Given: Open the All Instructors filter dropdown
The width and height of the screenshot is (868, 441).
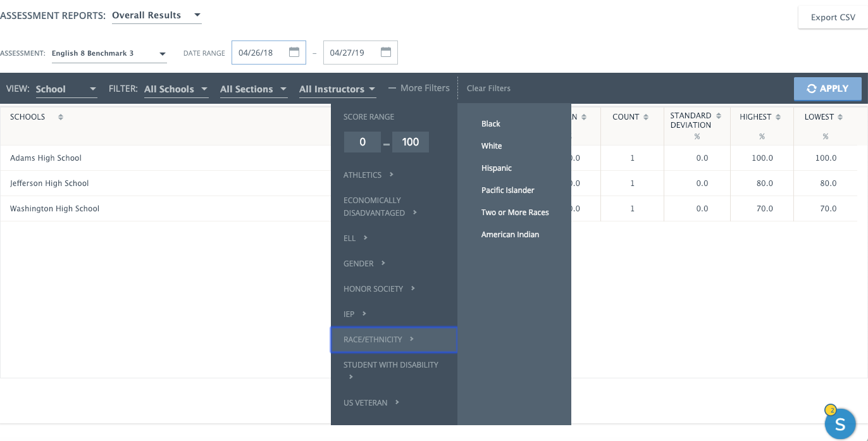Looking at the screenshot, I should [337, 89].
